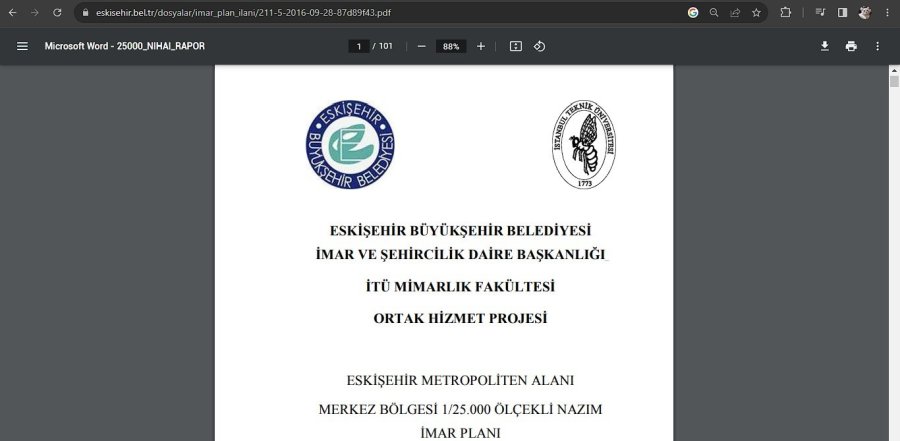Screen dimensions: 900x441
Task: Click the text ORTAK HİZMET PROJESİ
Action: coord(460,318)
